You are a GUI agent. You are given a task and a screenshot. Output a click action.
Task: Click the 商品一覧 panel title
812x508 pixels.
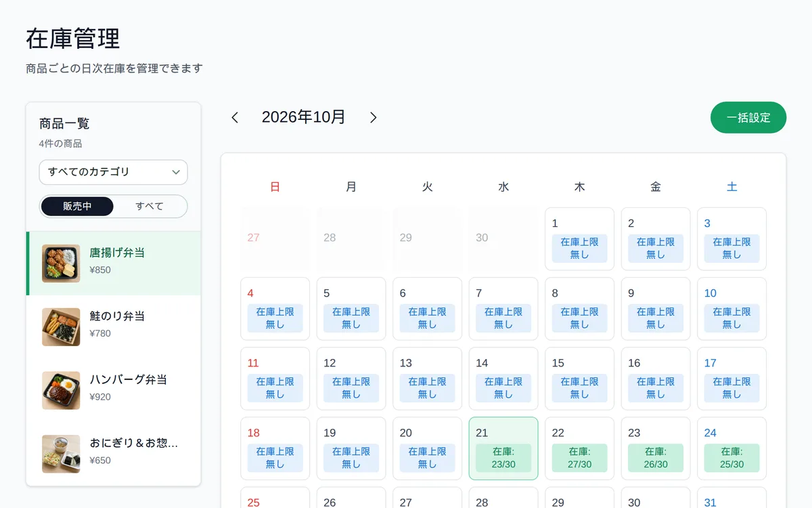tap(64, 124)
